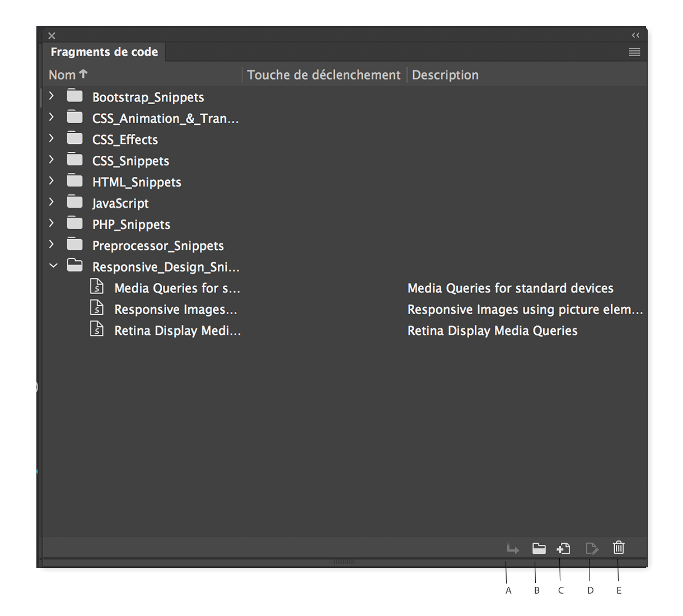Click the Touche de déclenchement column header
Viewport: 683px width, 616px height.
(324, 75)
